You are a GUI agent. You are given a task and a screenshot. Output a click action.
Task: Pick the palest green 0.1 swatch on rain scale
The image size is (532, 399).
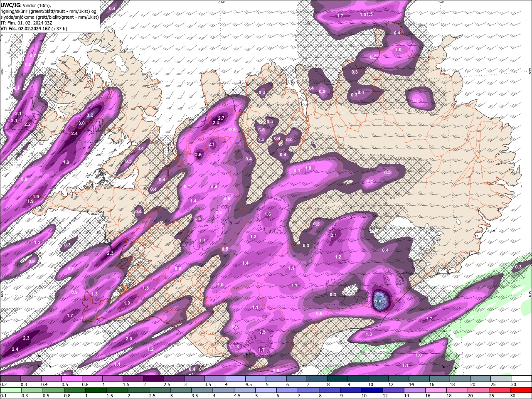click(11, 390)
